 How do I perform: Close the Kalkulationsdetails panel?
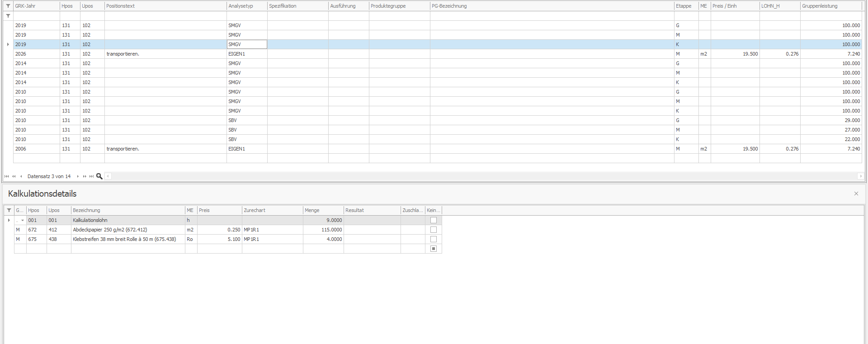coord(856,193)
